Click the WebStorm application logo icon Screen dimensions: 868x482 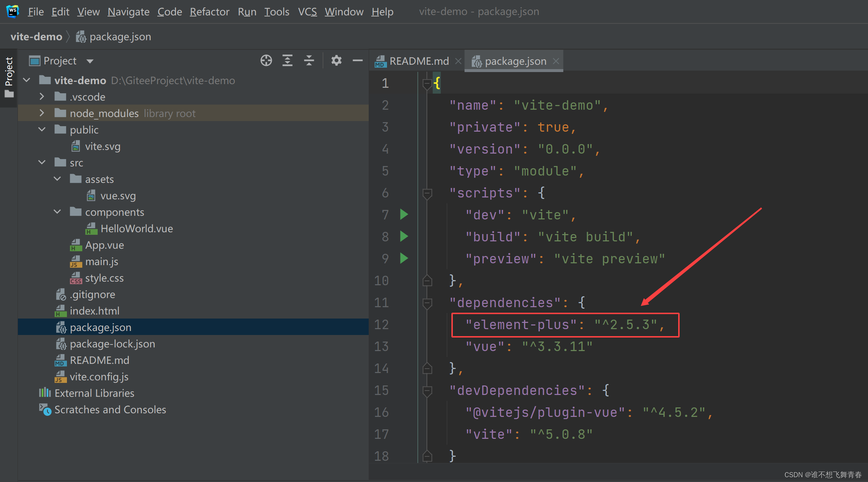click(12, 11)
